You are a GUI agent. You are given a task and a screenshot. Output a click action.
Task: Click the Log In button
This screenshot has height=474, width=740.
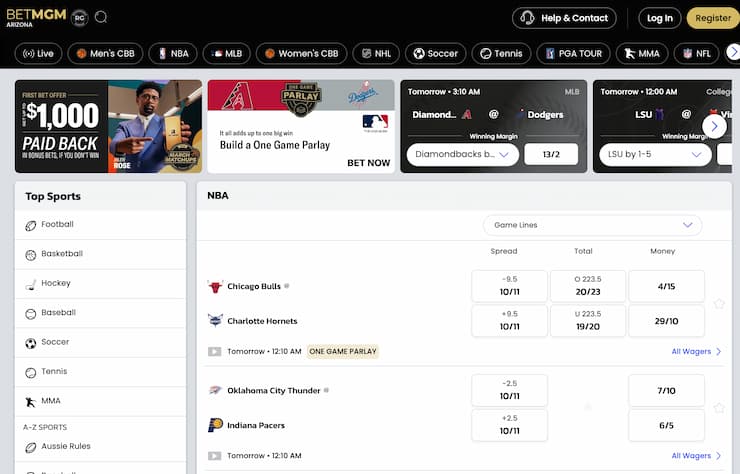660,18
